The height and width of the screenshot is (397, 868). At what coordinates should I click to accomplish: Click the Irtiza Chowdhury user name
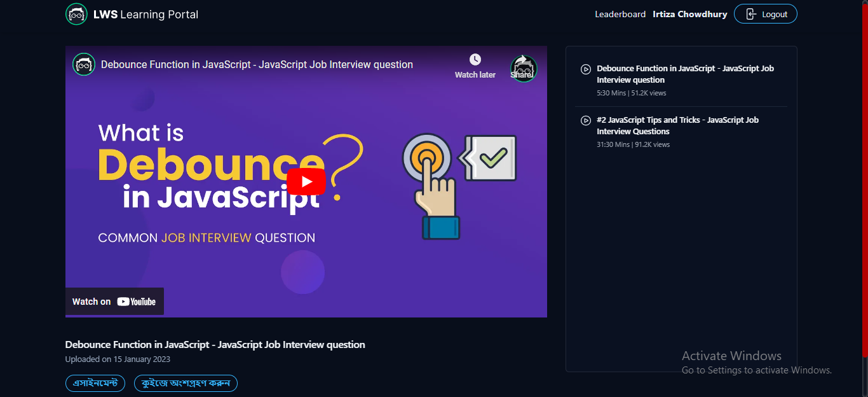[690, 14]
